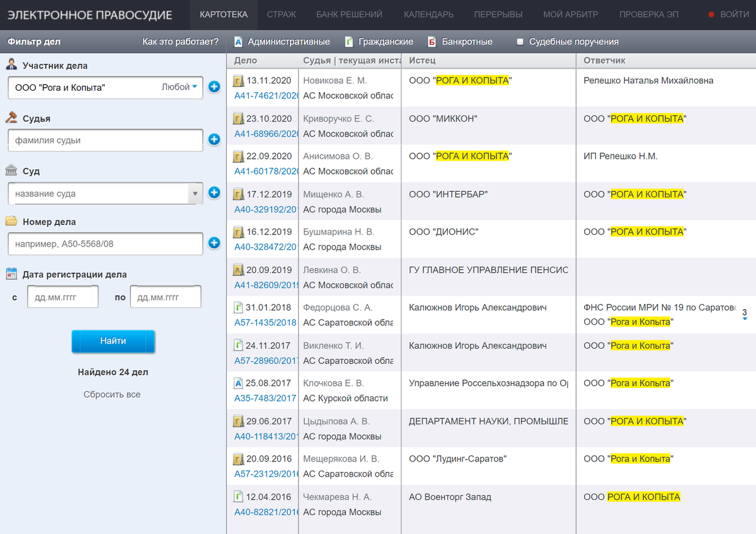The image size is (756, 534).
Task: Click the Номер дела folder icon
Action: 11,221
